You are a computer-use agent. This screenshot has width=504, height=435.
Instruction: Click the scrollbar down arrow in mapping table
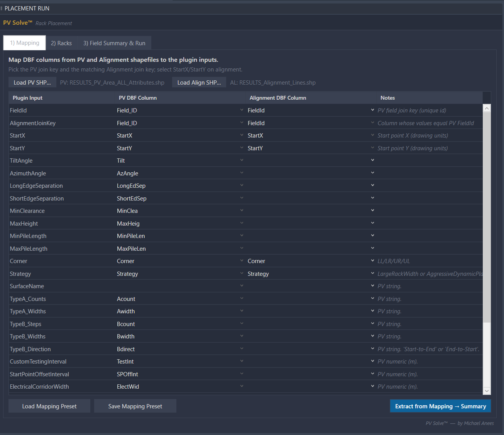[x=487, y=391]
